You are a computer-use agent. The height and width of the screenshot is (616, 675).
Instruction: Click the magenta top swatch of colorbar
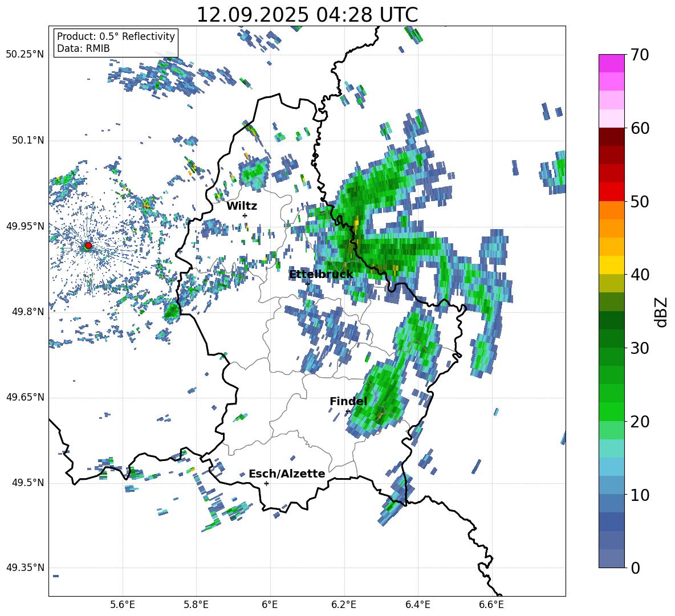point(612,64)
